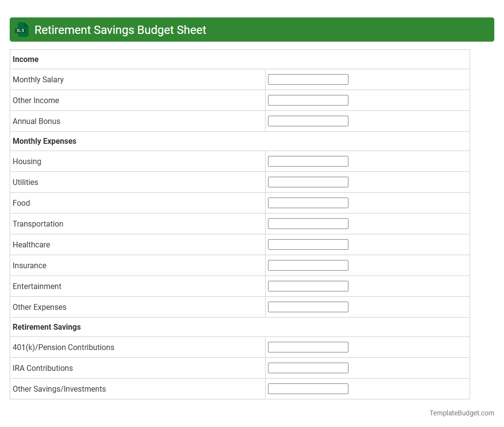Select the Other Expenses input field
This screenshot has height=427, width=504.
[308, 306]
